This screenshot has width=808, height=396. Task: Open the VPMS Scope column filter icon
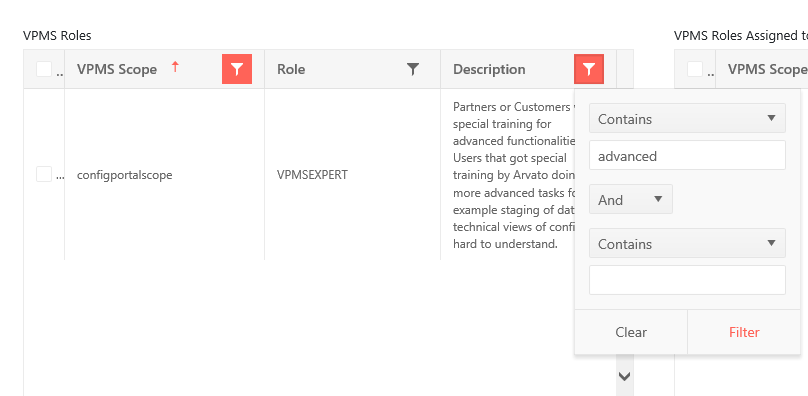pyautogui.click(x=237, y=69)
